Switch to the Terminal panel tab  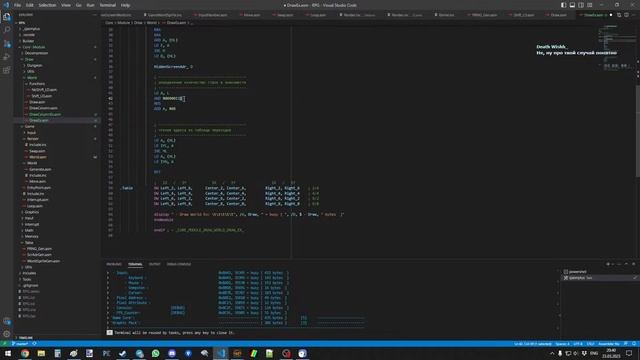pyautogui.click(x=135, y=264)
